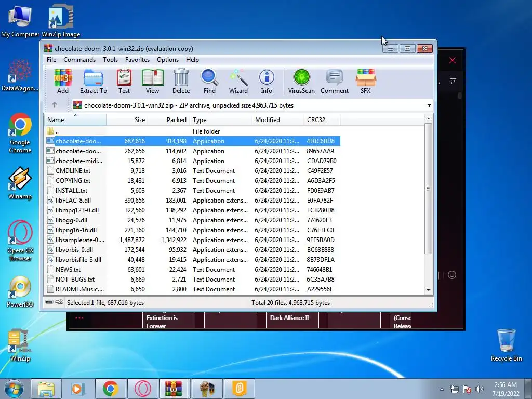The width and height of the screenshot is (532, 399).
Task: Create SFX archive from toolbar
Action: click(x=365, y=82)
